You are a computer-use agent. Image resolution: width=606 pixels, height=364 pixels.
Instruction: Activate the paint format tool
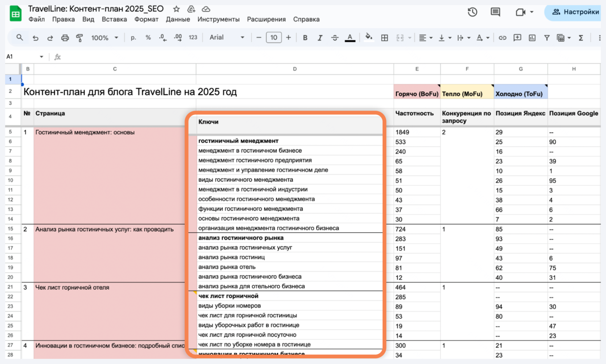click(80, 38)
